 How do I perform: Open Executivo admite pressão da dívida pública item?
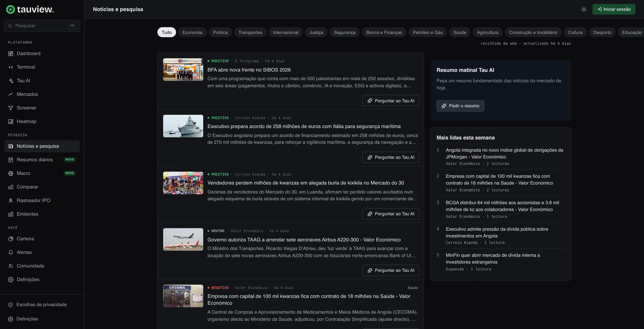point(497,232)
